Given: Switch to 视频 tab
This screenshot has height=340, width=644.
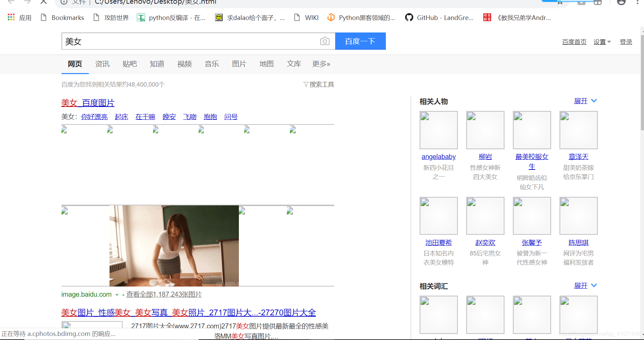Looking at the screenshot, I should [184, 64].
